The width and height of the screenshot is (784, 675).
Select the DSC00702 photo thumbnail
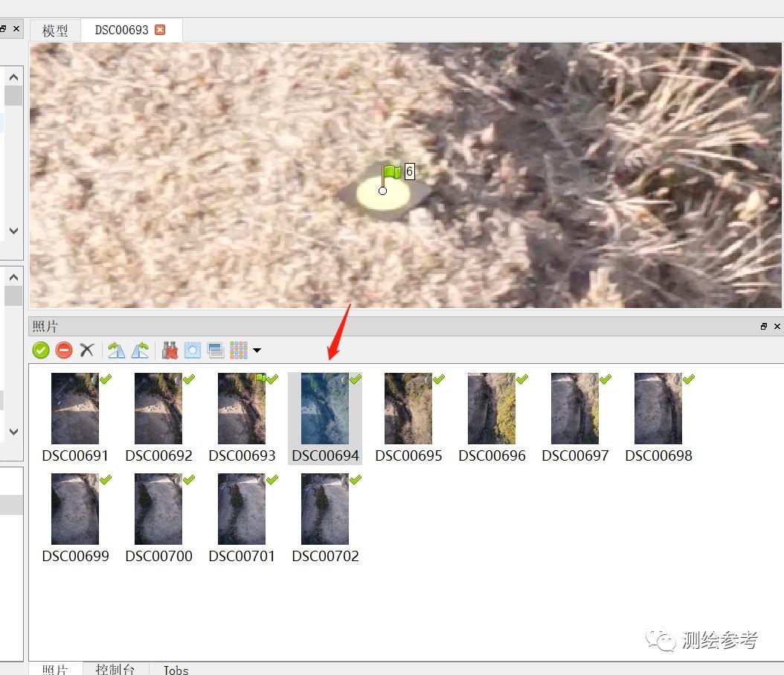coord(325,509)
